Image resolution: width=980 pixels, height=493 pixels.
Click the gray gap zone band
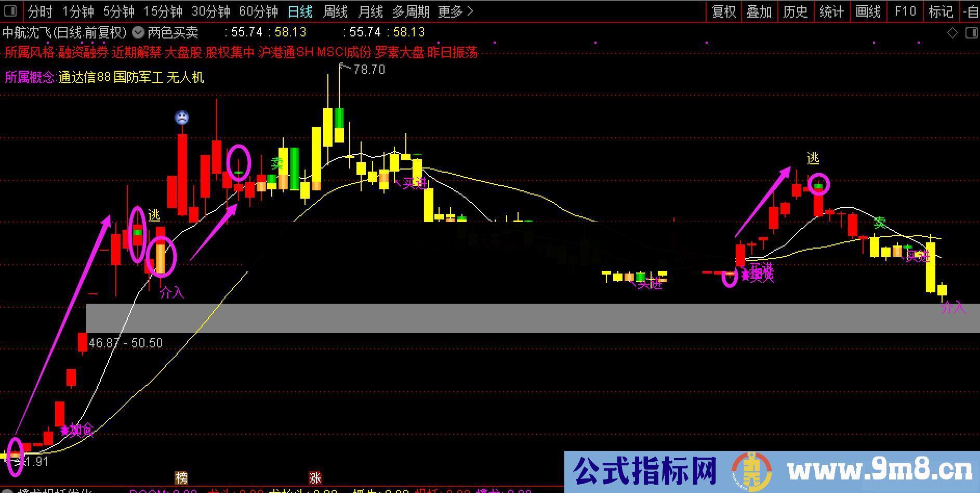click(x=533, y=318)
